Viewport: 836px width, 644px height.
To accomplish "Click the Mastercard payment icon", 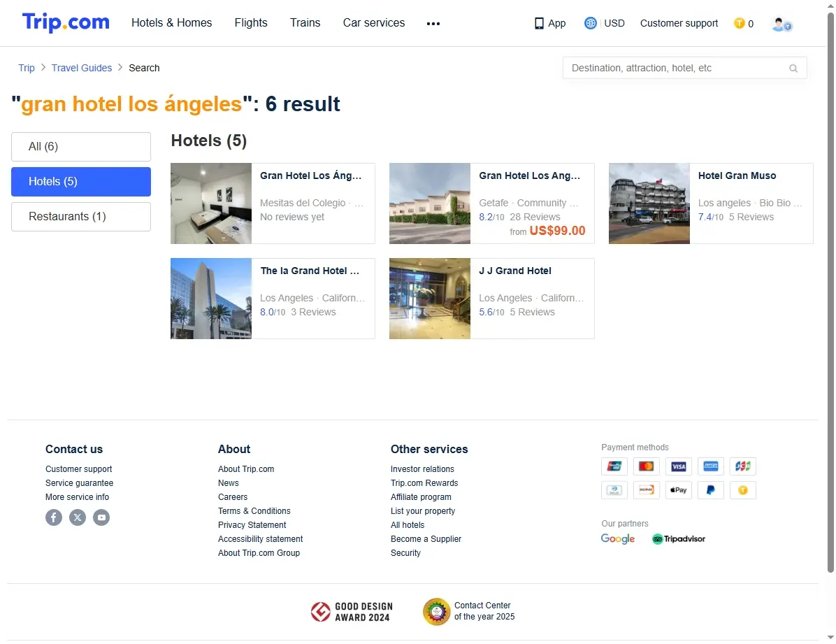I will (646, 466).
